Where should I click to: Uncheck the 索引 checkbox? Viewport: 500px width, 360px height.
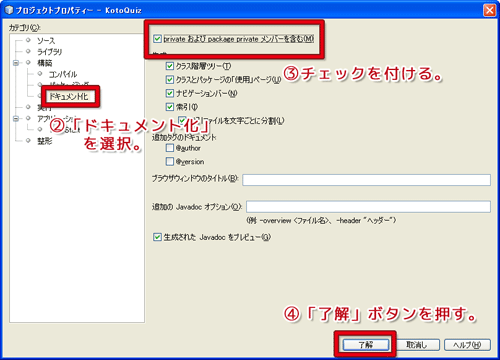point(170,107)
